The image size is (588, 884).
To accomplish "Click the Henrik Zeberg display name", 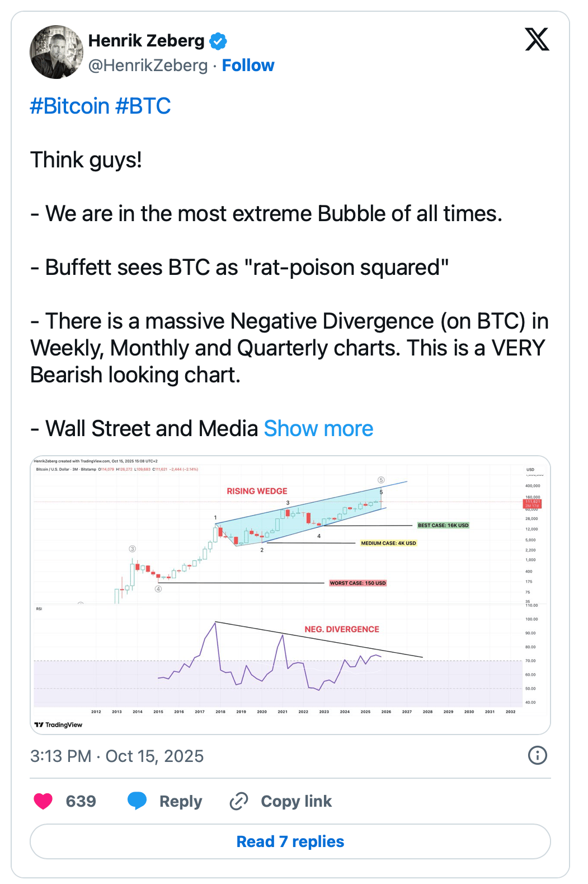I will 146,41.
